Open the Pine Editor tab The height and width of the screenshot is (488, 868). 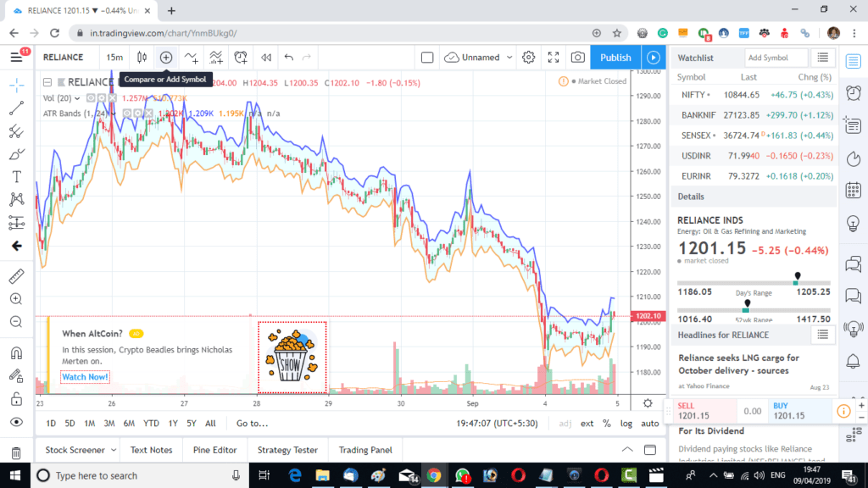coord(214,450)
